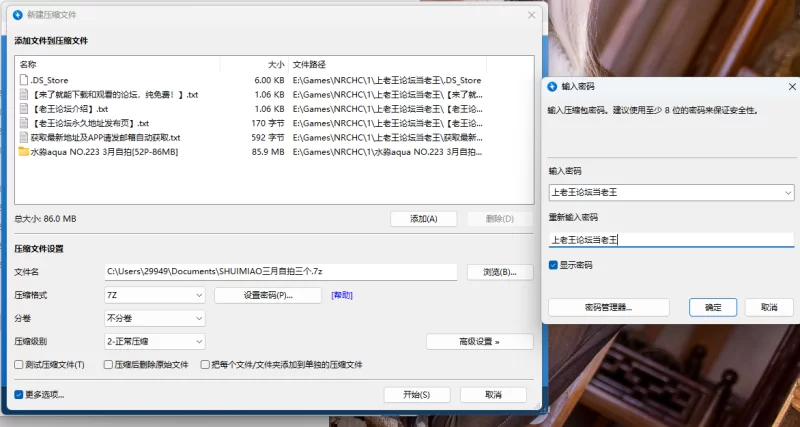Click the app logo in 新建压缩文件 title bar

click(x=18, y=15)
